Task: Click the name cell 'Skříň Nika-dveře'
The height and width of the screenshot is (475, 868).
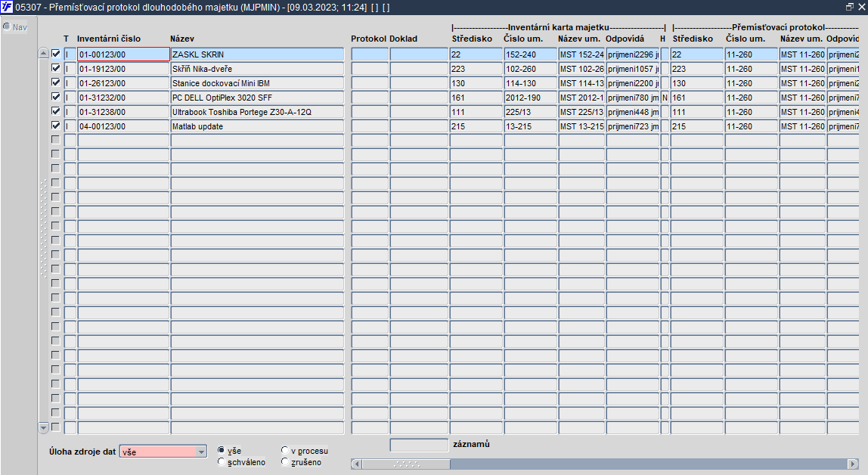Action: (257, 69)
